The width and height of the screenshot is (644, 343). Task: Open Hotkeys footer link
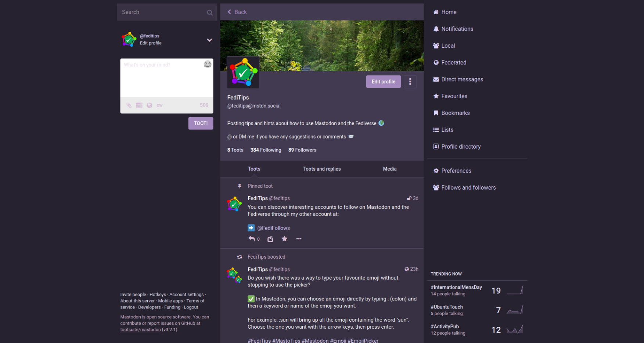click(158, 295)
